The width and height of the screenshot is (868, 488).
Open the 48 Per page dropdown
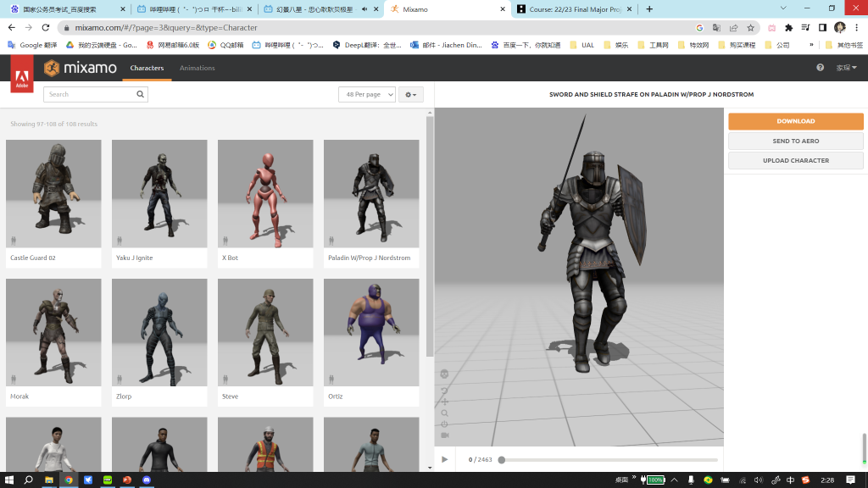(x=367, y=95)
